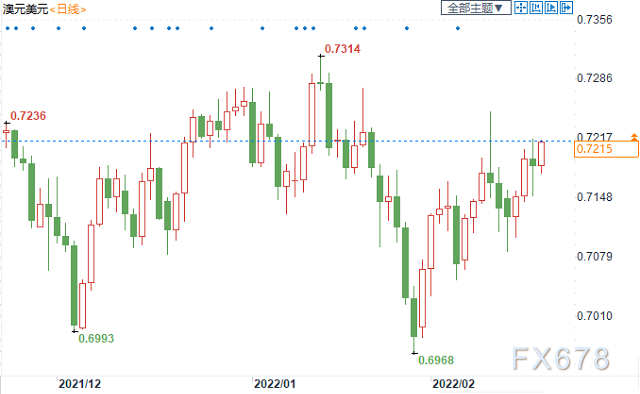This screenshot has width=640, height=394.
Task: Click the 0.6968 low price label
Action: pos(436,360)
